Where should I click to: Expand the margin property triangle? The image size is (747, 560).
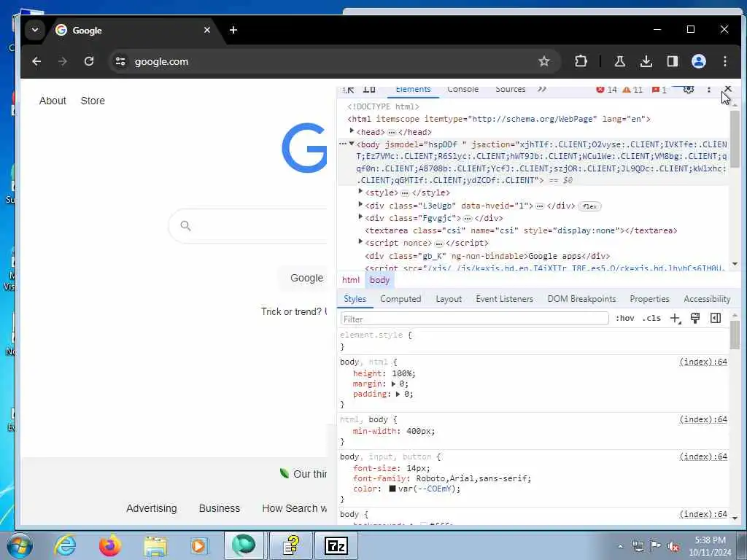click(393, 384)
